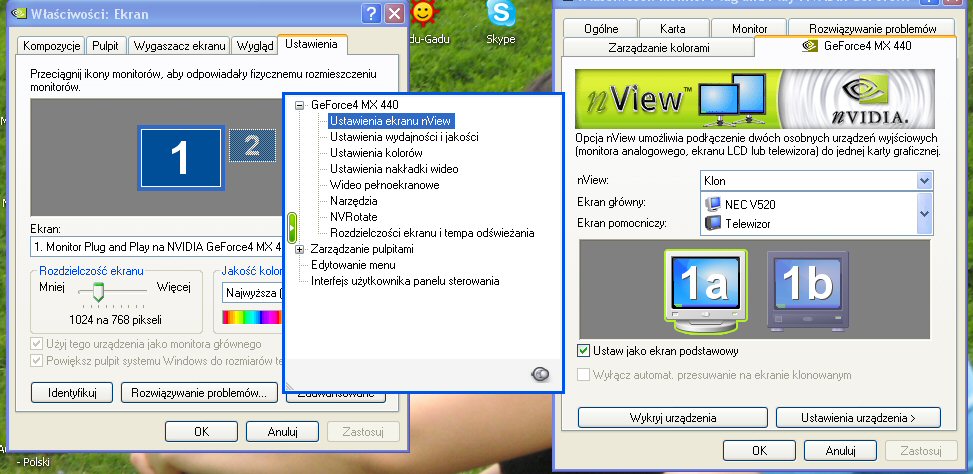This screenshot has width=973, height=474.
Task: Collapse the GeForce4 MX 440 tree node
Action: (x=300, y=105)
